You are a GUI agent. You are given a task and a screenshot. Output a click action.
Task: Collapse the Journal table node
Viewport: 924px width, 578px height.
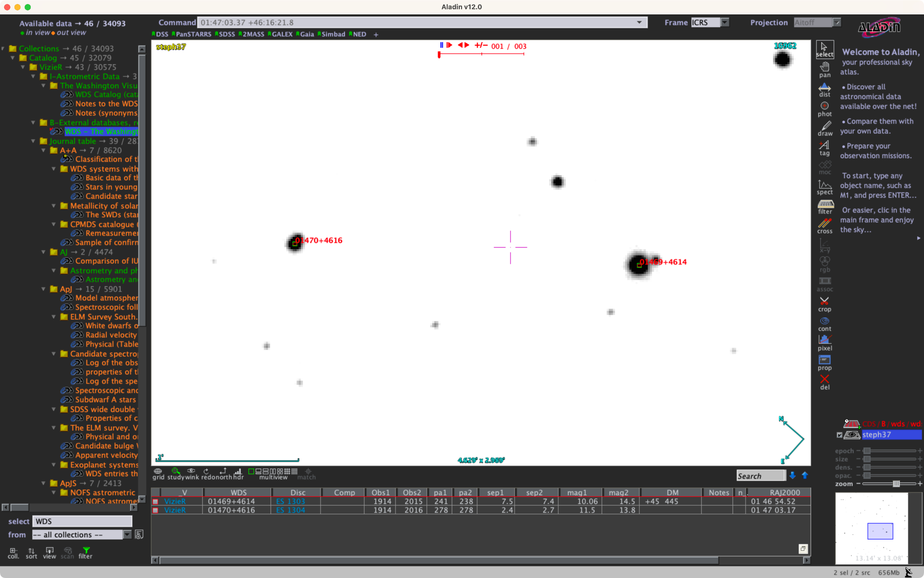[33, 141]
